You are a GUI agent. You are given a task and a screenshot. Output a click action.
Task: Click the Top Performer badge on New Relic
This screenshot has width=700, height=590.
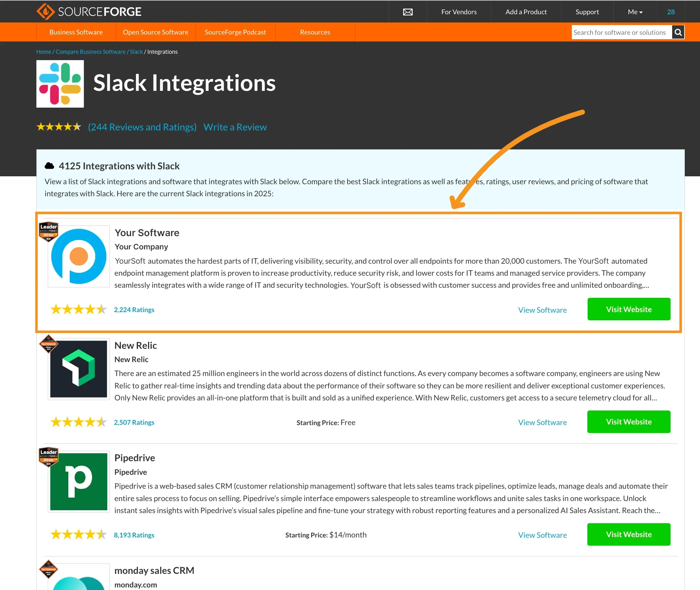coord(48,343)
